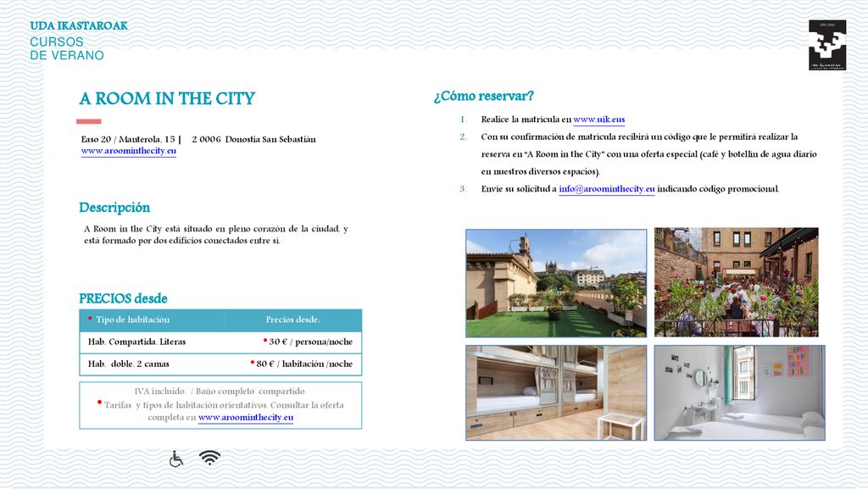Click 'Realice la matrícula en' in step 1

coord(526,119)
